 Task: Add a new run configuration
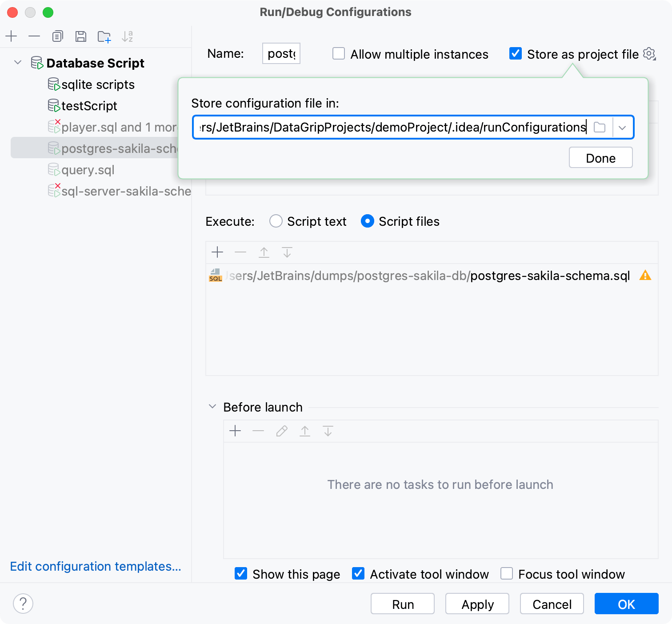pos(12,36)
